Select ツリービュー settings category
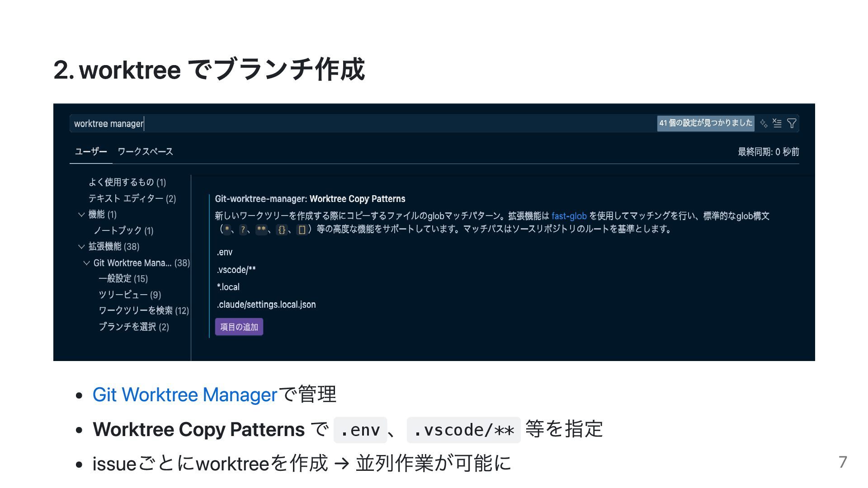The height and width of the screenshot is (488, 868). (130, 295)
